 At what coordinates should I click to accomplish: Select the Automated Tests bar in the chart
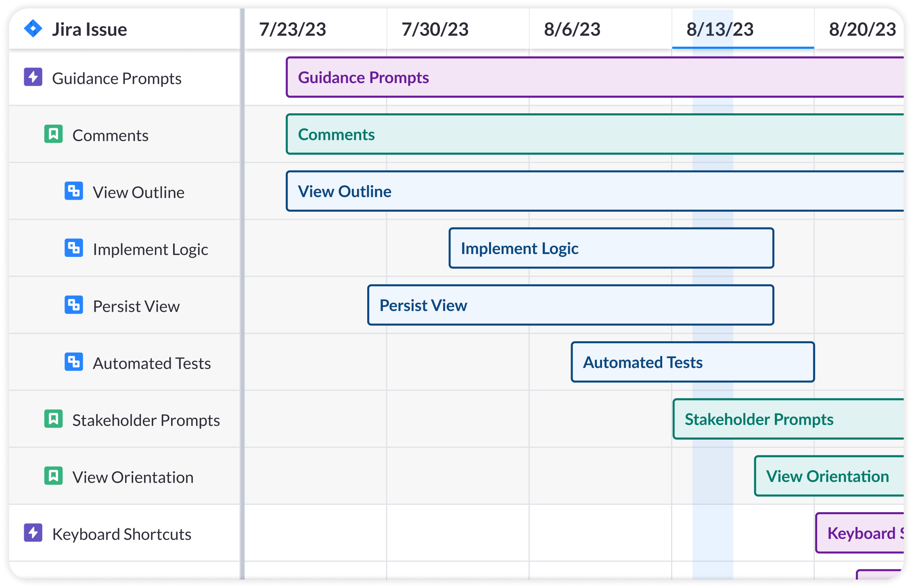click(x=692, y=362)
